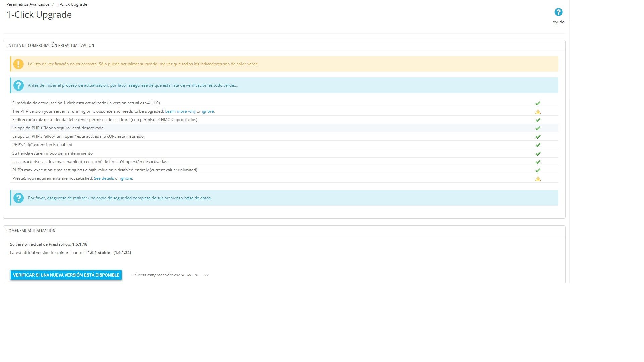The height and width of the screenshot is (362, 644).
Task: Click green check for caché desactivadas row
Action: pos(538,162)
